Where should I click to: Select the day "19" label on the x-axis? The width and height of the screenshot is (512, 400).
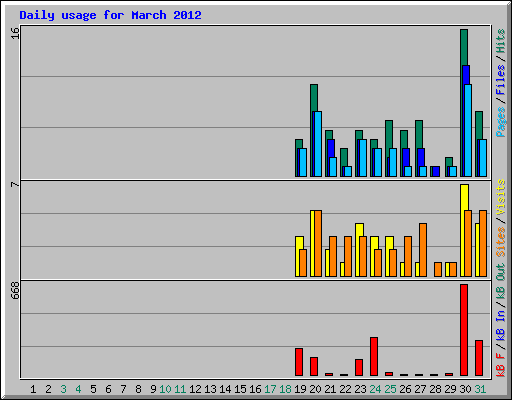300,389
